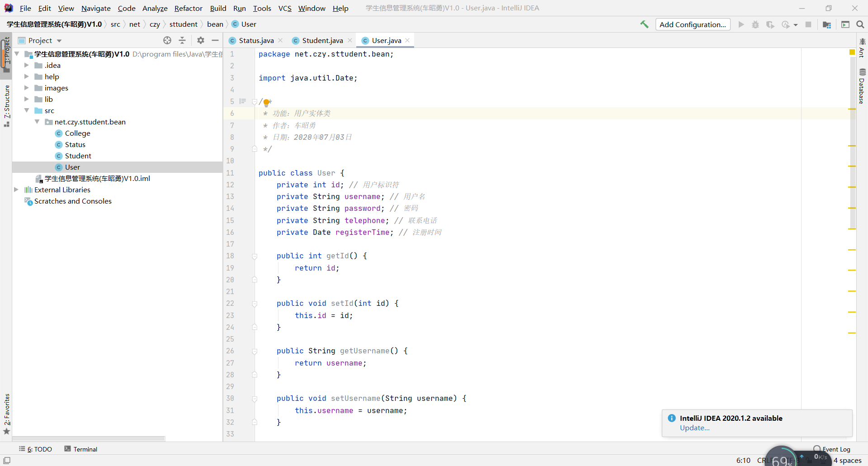This screenshot has height=466, width=868.
Task: Open Project panel settings gear
Action: point(201,40)
